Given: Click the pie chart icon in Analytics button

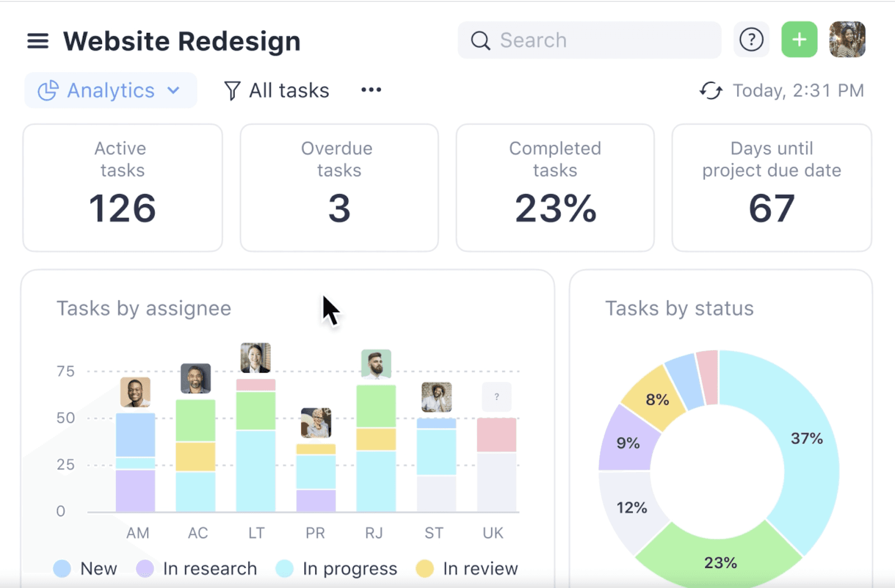Looking at the screenshot, I should pos(48,90).
